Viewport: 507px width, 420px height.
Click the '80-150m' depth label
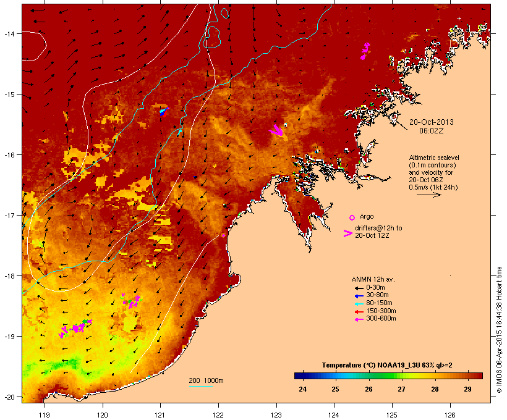(x=379, y=303)
